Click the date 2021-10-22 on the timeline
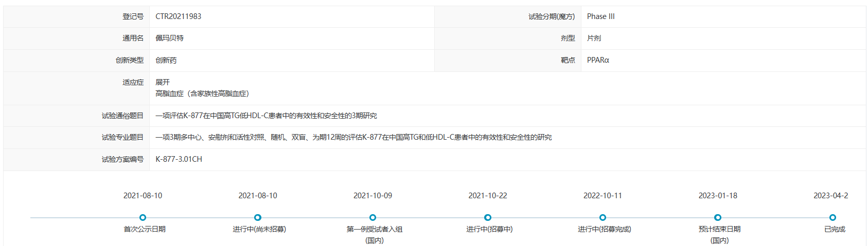The width and height of the screenshot is (868, 246). click(x=488, y=196)
